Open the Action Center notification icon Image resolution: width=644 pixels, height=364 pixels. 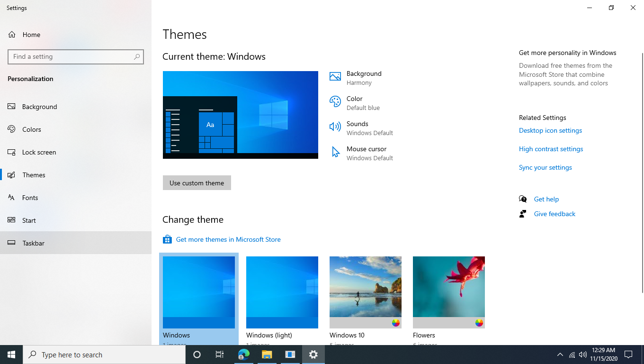(x=629, y=355)
